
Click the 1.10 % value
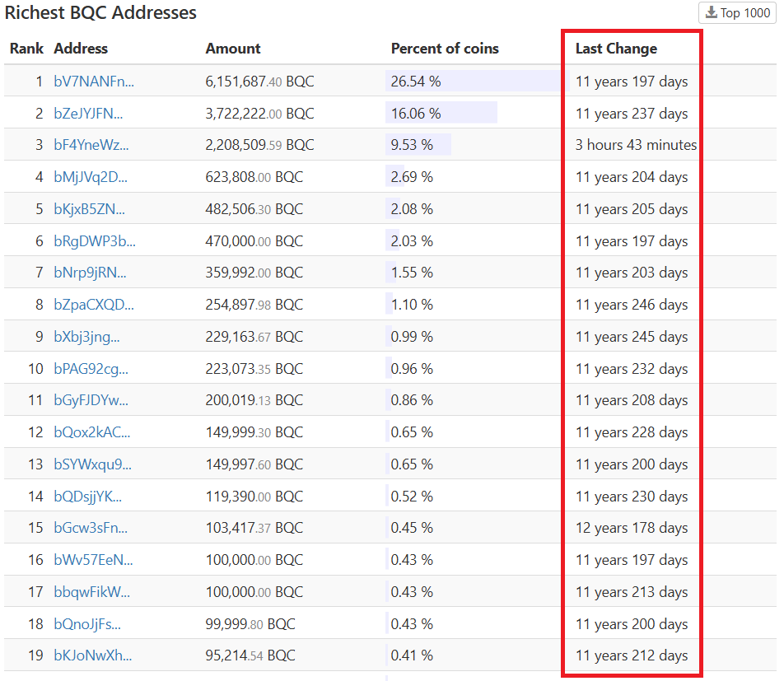[412, 305]
